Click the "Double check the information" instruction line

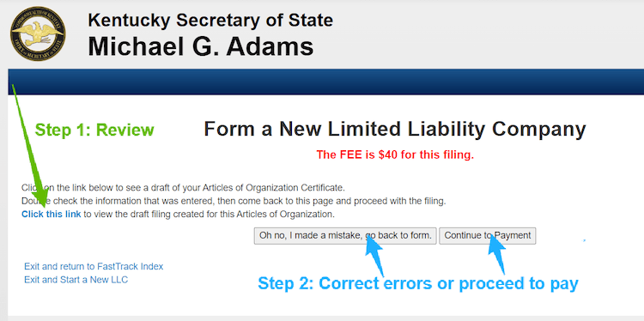(x=234, y=202)
